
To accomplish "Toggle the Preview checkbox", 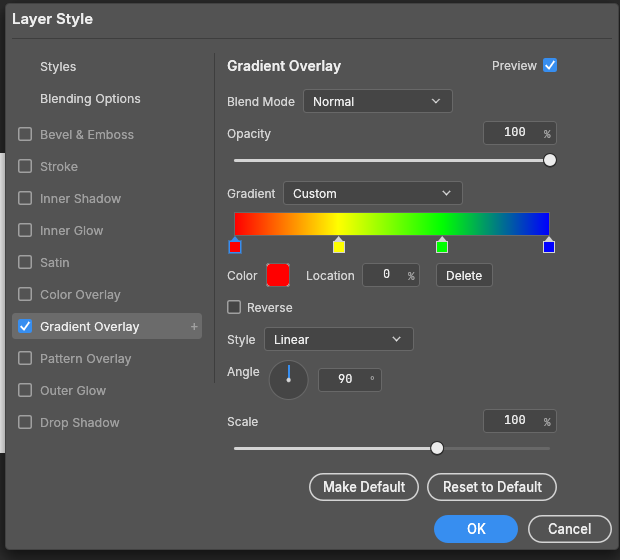I will point(550,65).
